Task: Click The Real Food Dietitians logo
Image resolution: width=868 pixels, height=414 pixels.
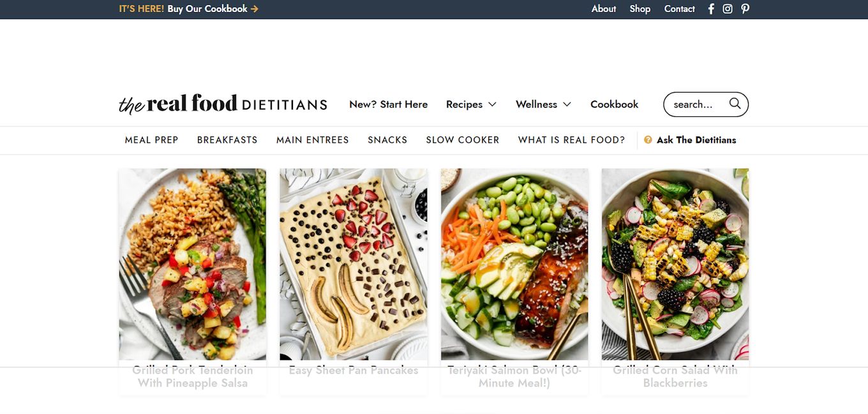Action: coord(223,104)
